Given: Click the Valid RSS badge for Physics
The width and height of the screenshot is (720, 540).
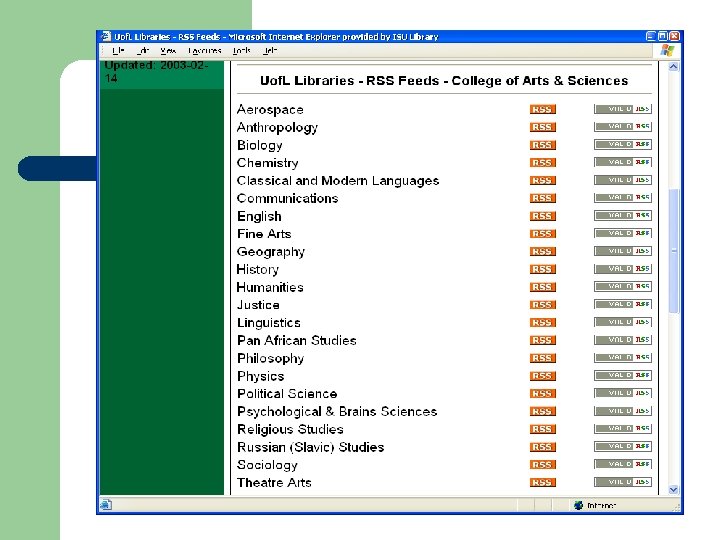Looking at the screenshot, I should [x=623, y=375].
